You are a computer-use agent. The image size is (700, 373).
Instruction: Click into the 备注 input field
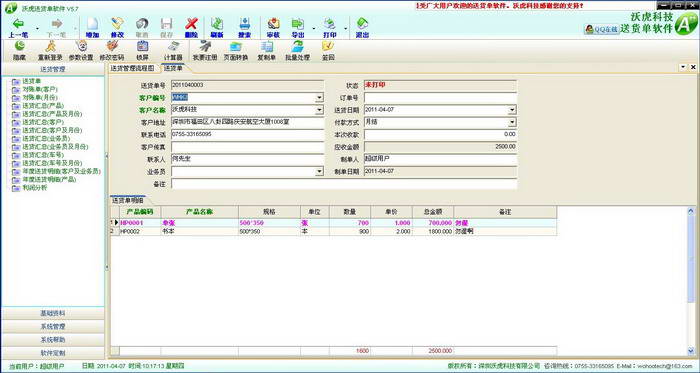click(344, 184)
